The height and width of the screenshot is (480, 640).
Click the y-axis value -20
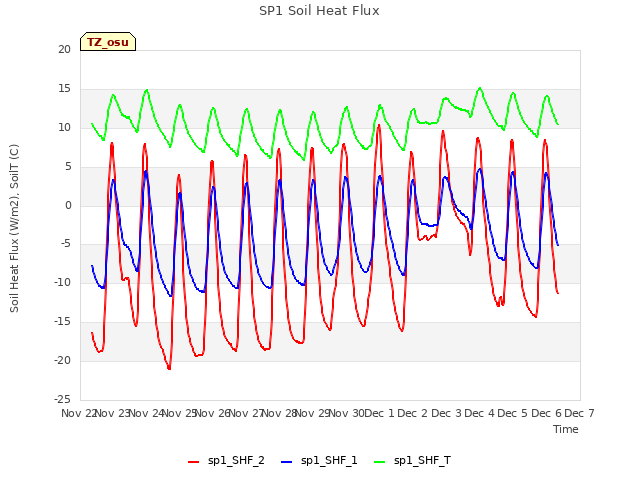[x=62, y=360]
